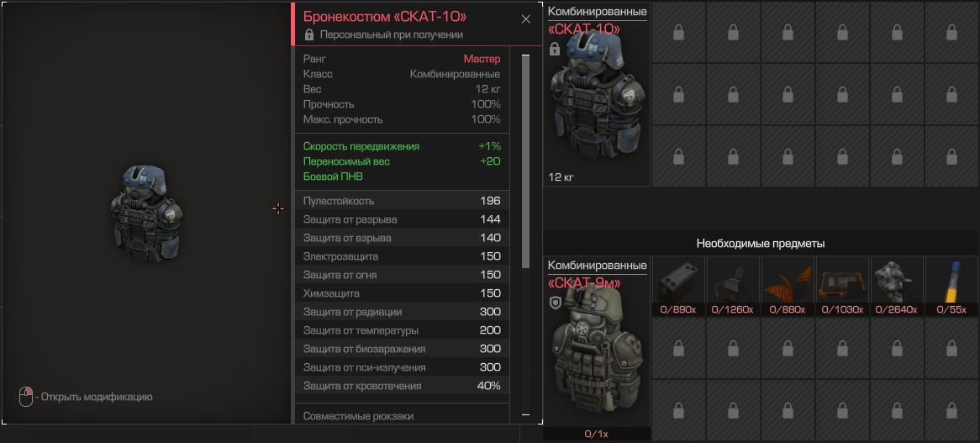
Task: Open the СКАТ-9м armor card
Action: 597,347
